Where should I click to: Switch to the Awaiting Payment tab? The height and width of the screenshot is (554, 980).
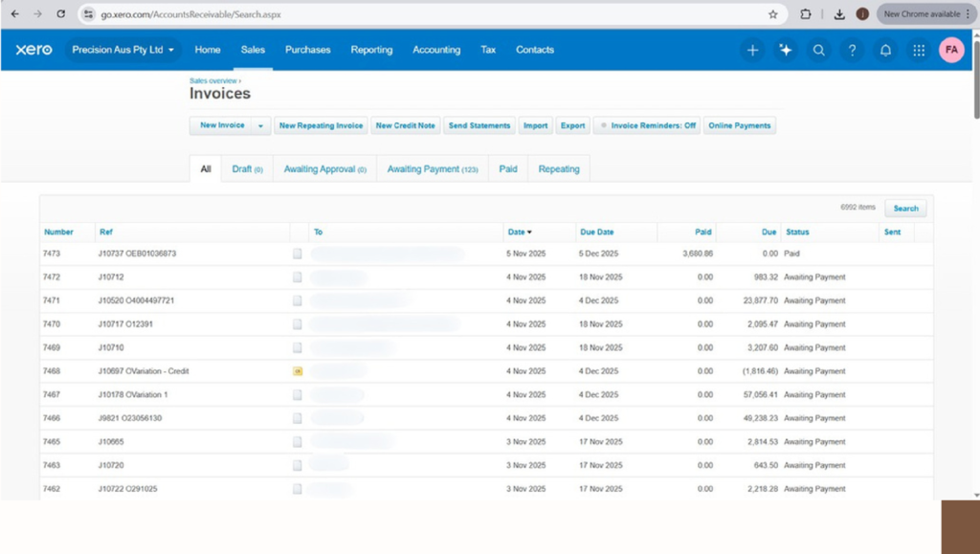click(432, 169)
